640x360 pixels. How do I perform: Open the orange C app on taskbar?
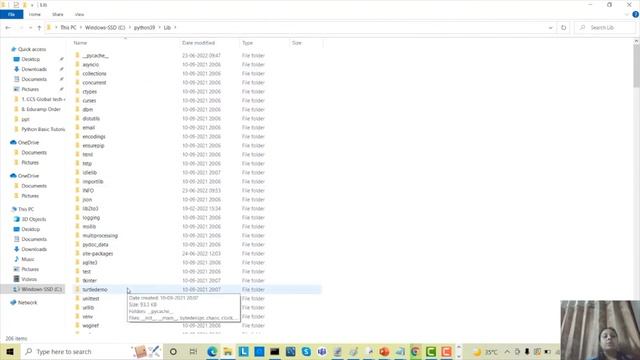coord(447,351)
